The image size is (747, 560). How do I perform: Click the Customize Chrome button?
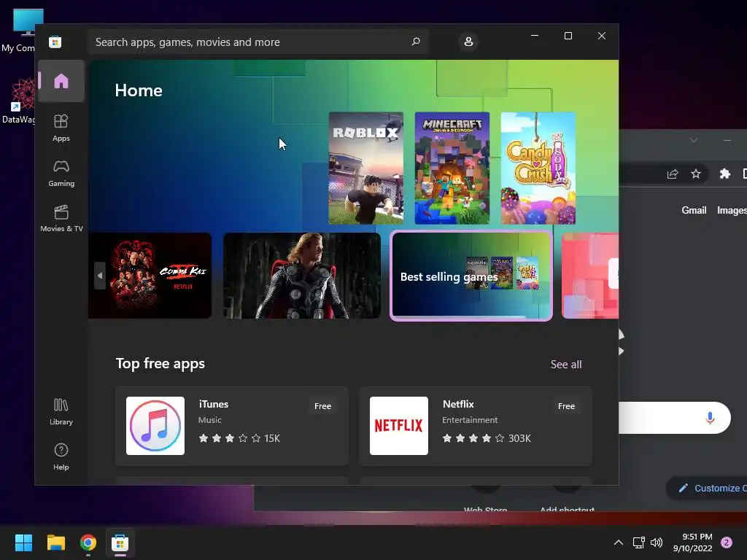coord(706,488)
